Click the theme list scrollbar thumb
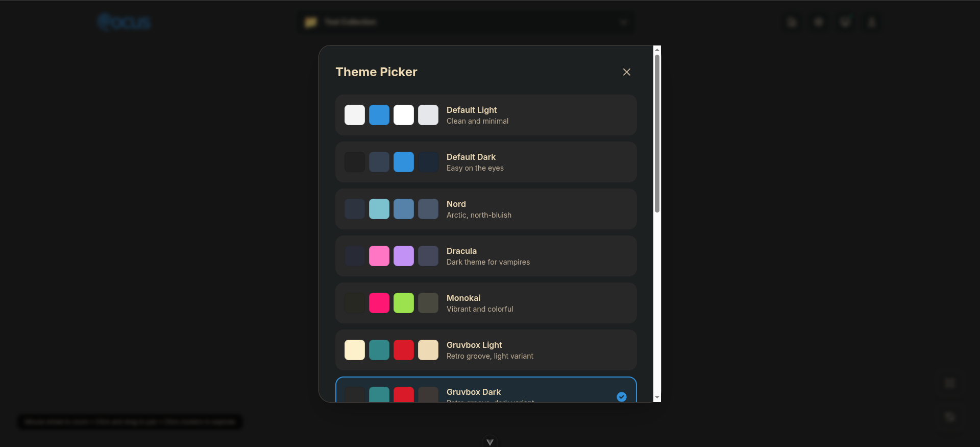This screenshot has height=447, width=980. (x=657, y=133)
